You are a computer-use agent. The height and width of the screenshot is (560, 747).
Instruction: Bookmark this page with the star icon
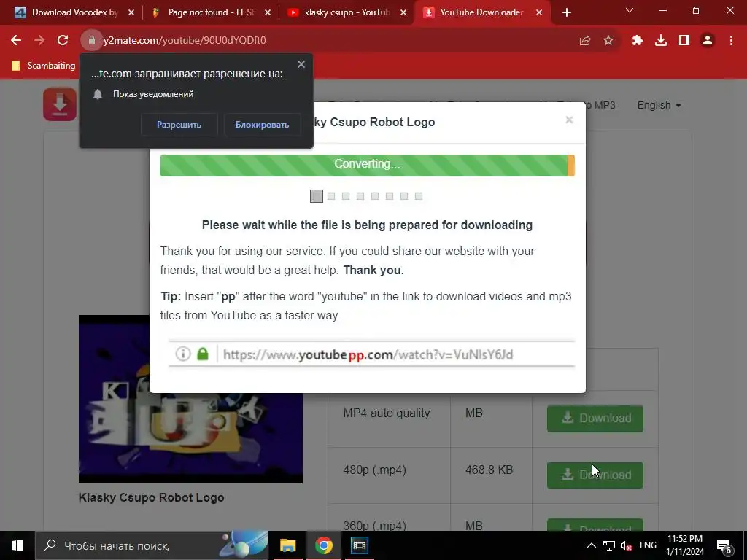608,41
